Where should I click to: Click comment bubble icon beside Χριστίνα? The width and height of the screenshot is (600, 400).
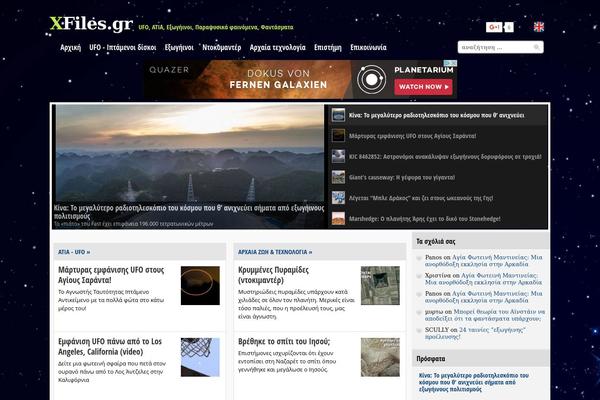419,276
